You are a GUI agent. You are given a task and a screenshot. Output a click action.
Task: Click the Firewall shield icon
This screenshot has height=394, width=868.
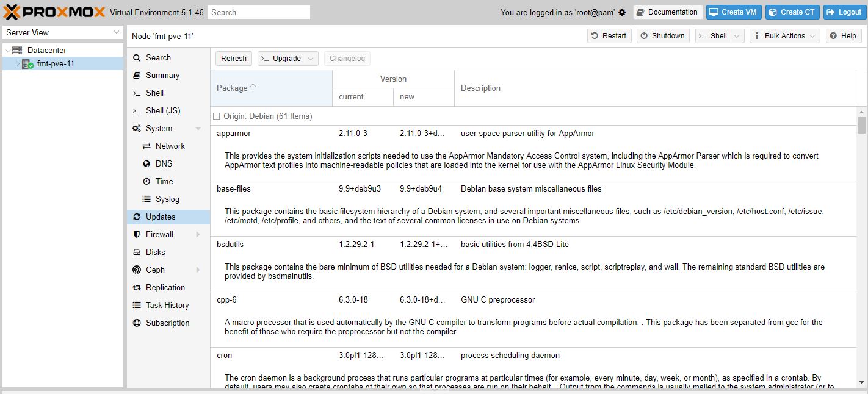click(137, 235)
